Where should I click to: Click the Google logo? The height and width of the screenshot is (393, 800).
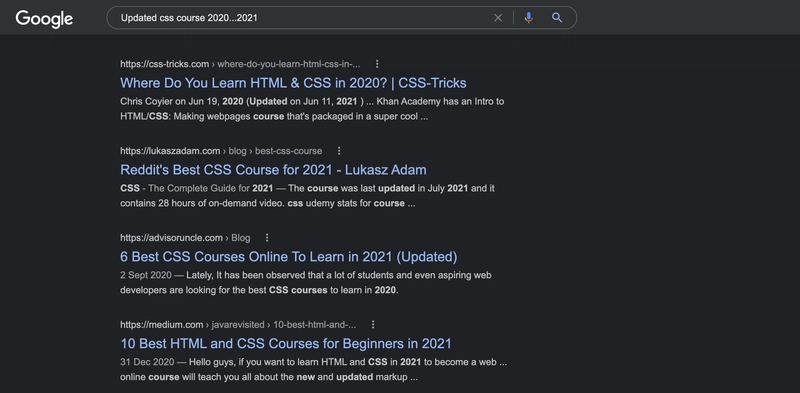[44, 19]
